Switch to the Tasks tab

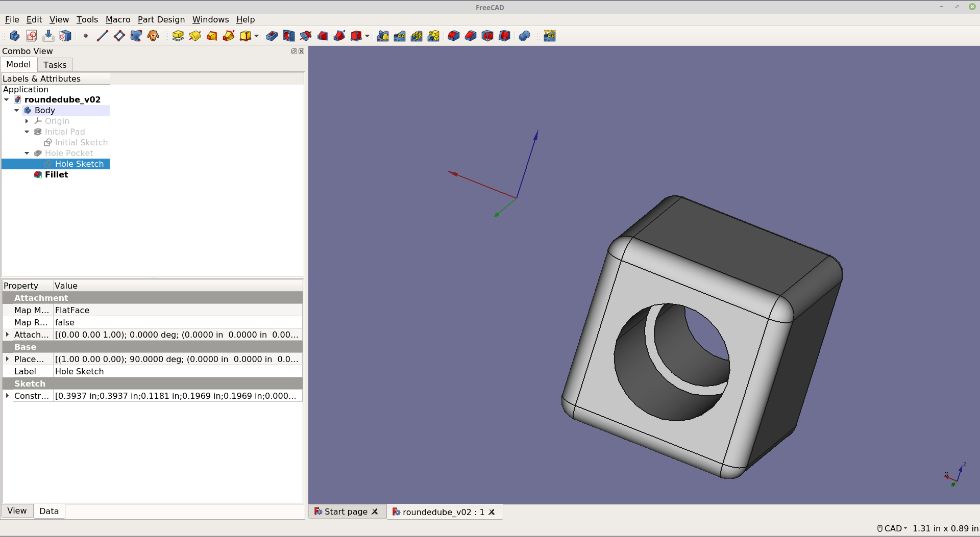coord(55,65)
